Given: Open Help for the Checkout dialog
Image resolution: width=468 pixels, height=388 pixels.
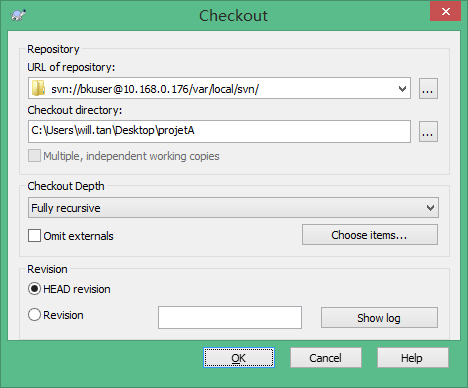Looking at the screenshot, I should tap(412, 358).
